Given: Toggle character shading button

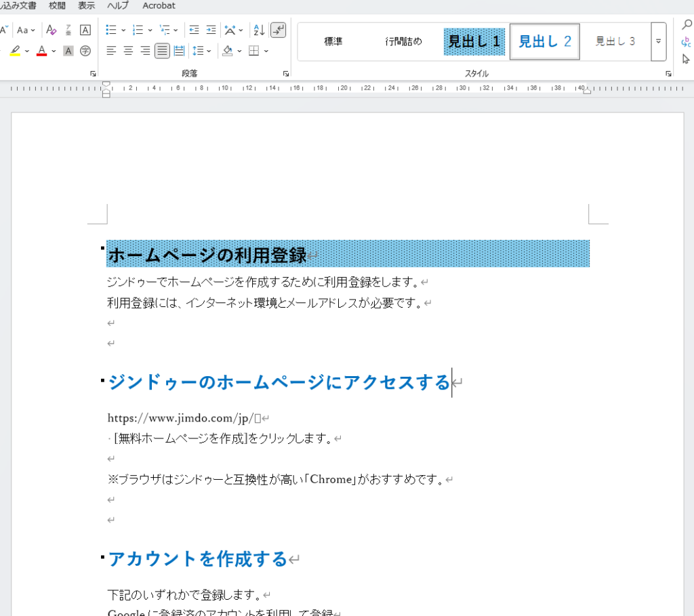Looking at the screenshot, I should [x=68, y=51].
